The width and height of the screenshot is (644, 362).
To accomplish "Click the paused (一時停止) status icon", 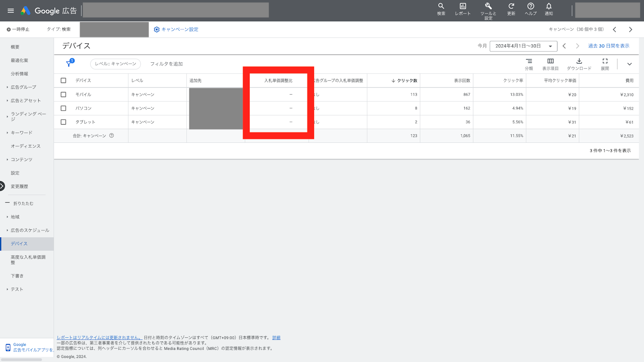I will coord(8,29).
